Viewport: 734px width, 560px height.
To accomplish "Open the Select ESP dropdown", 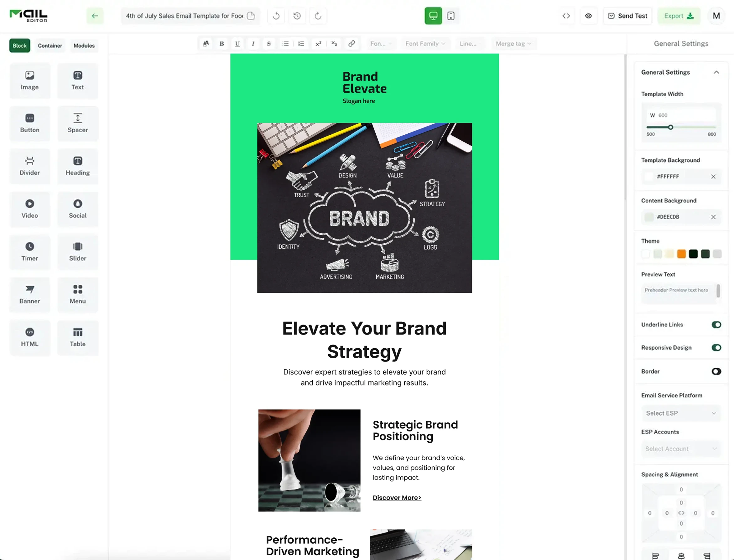I will [681, 413].
